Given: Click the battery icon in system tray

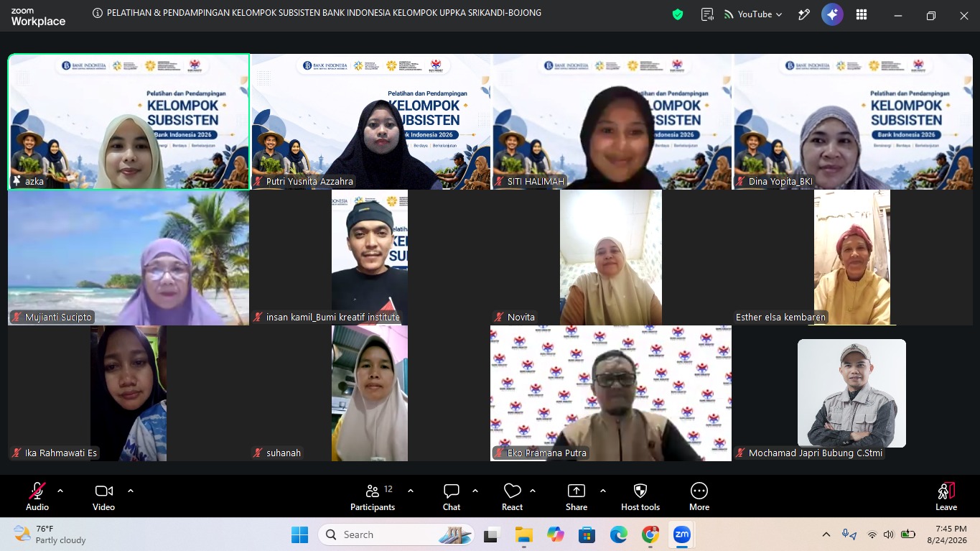Looking at the screenshot, I should pos(908,534).
